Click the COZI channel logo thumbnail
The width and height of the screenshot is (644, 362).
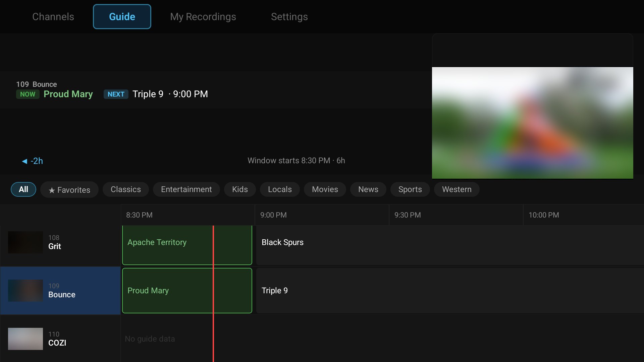(25, 339)
